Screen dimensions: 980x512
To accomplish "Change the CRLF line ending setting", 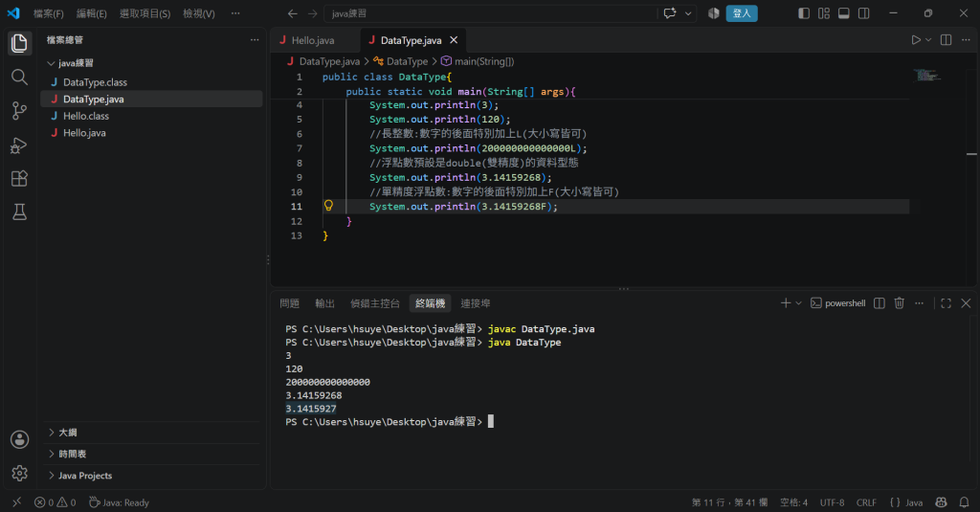I will coord(866,502).
